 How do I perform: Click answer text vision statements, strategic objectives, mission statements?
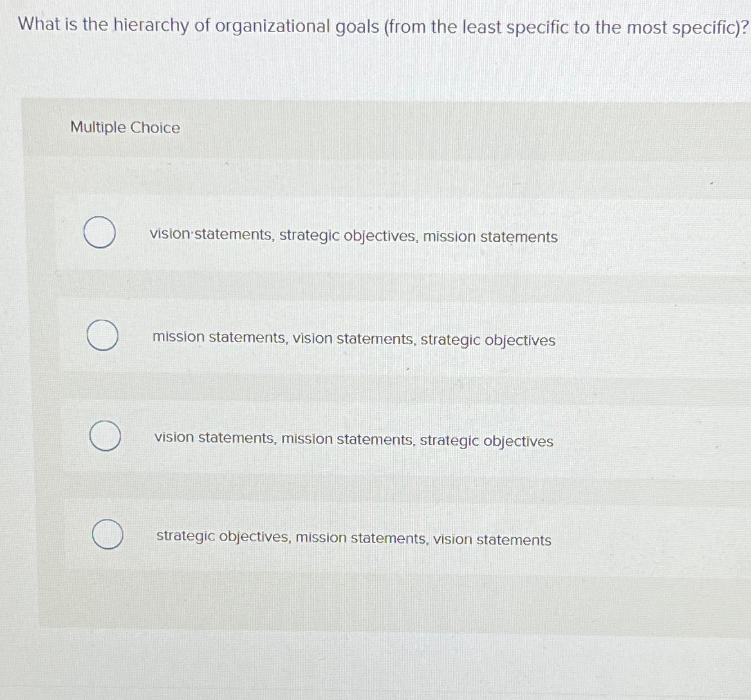pos(353,235)
